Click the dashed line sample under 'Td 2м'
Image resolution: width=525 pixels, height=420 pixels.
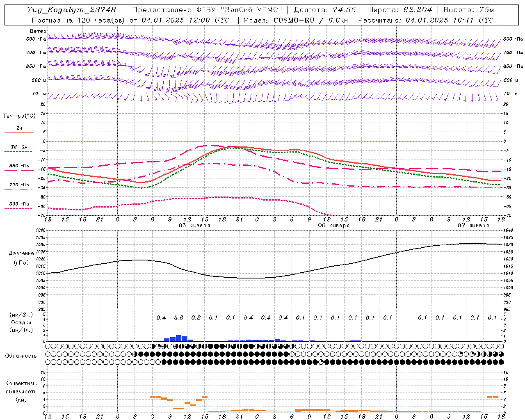click(x=19, y=152)
